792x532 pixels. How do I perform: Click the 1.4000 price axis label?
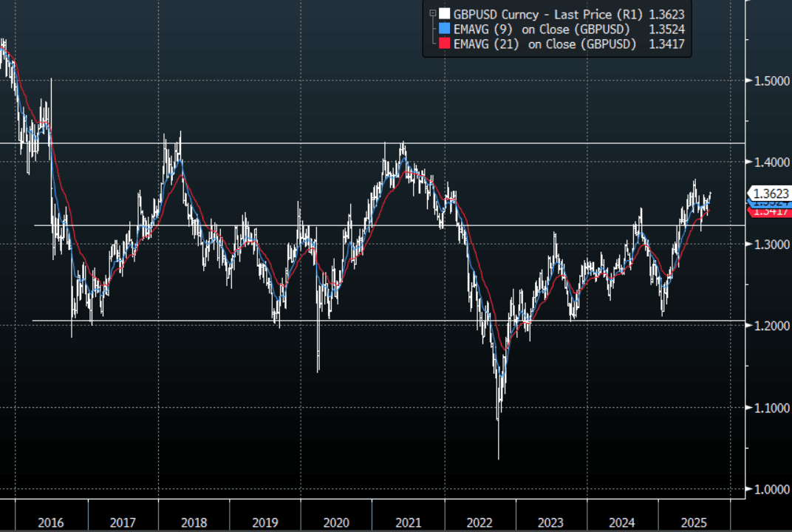pos(771,162)
